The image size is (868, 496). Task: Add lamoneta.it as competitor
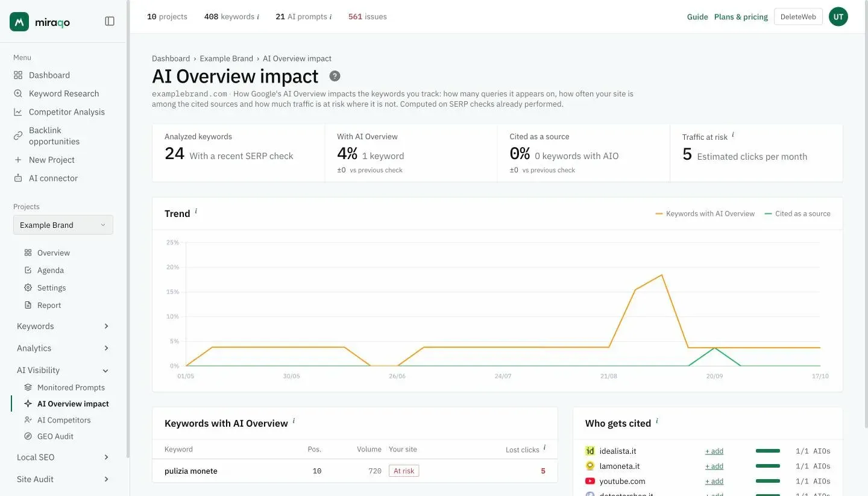714,466
